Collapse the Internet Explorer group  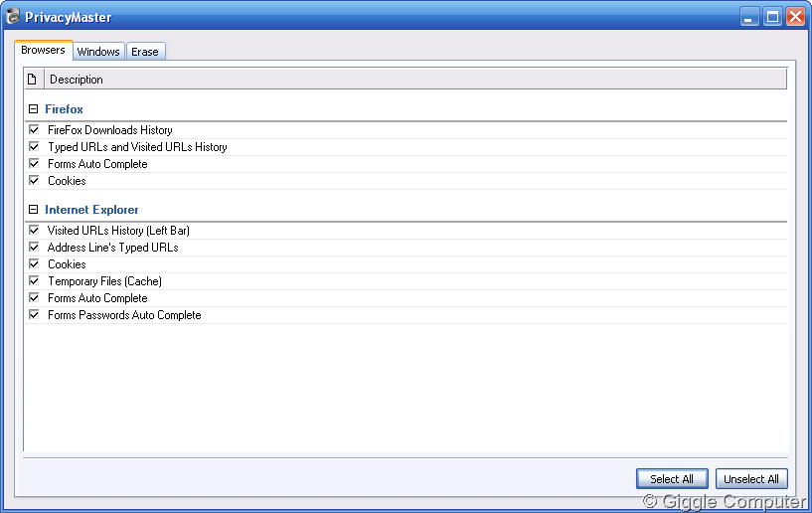pos(33,210)
